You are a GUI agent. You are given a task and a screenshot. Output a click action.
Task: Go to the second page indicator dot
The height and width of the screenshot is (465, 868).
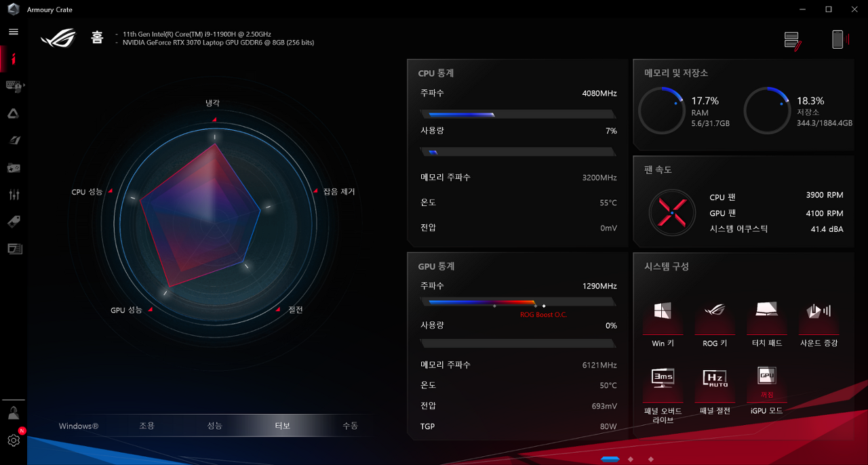click(x=631, y=459)
